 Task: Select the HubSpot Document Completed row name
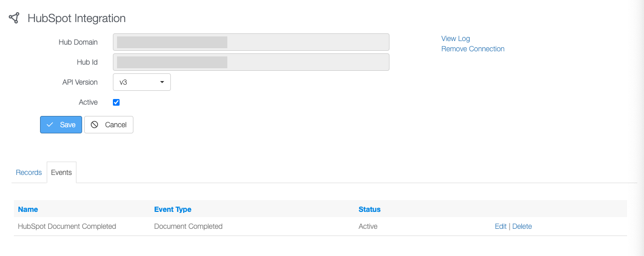pos(67,226)
